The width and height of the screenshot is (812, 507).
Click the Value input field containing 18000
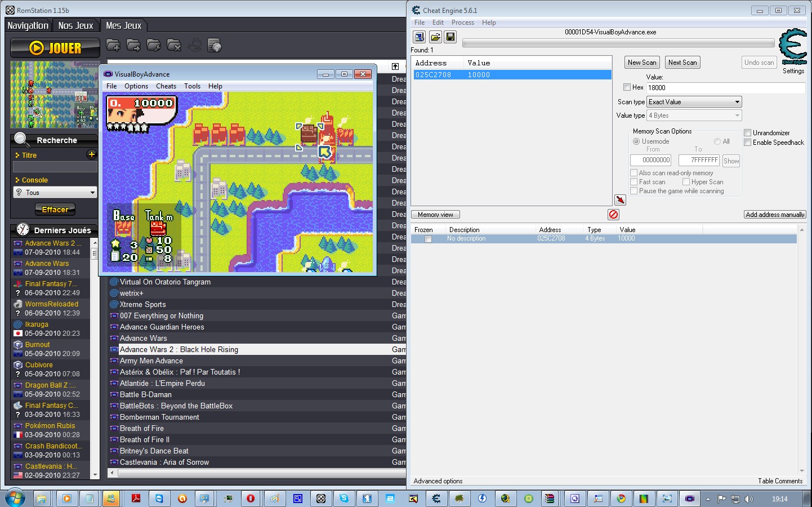tap(725, 88)
